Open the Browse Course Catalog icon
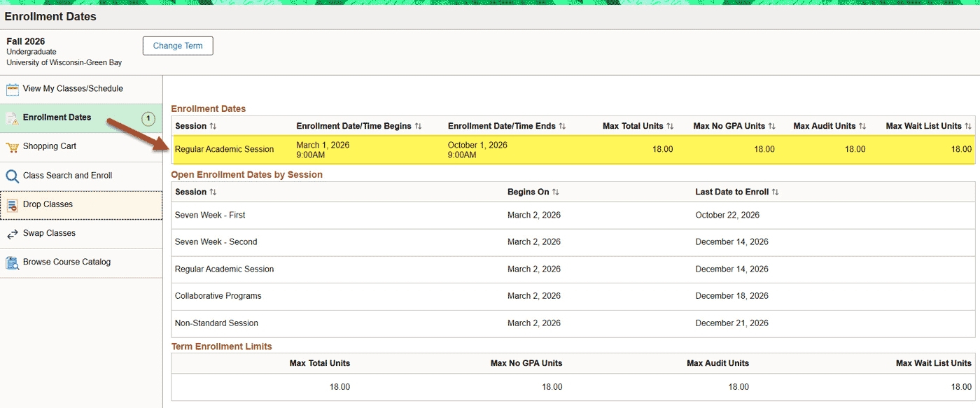Screen dimensions: 980x408 12,261
